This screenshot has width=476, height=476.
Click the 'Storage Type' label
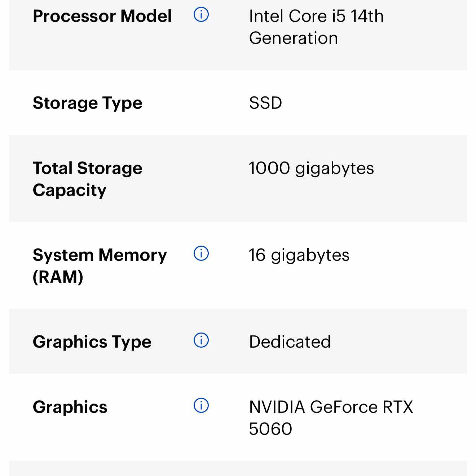click(x=87, y=103)
